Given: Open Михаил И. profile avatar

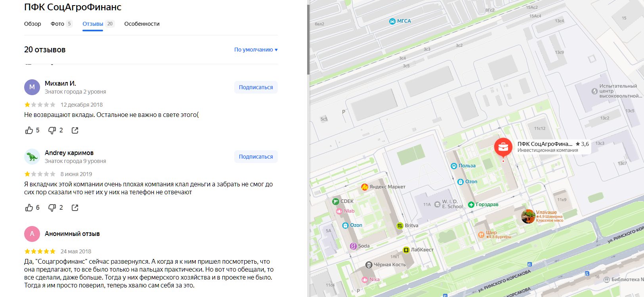Looking at the screenshot, I should [32, 87].
